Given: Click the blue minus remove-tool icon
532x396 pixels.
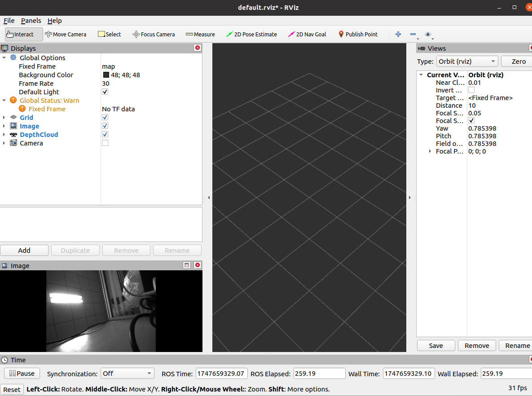Looking at the screenshot, I should (x=413, y=34).
